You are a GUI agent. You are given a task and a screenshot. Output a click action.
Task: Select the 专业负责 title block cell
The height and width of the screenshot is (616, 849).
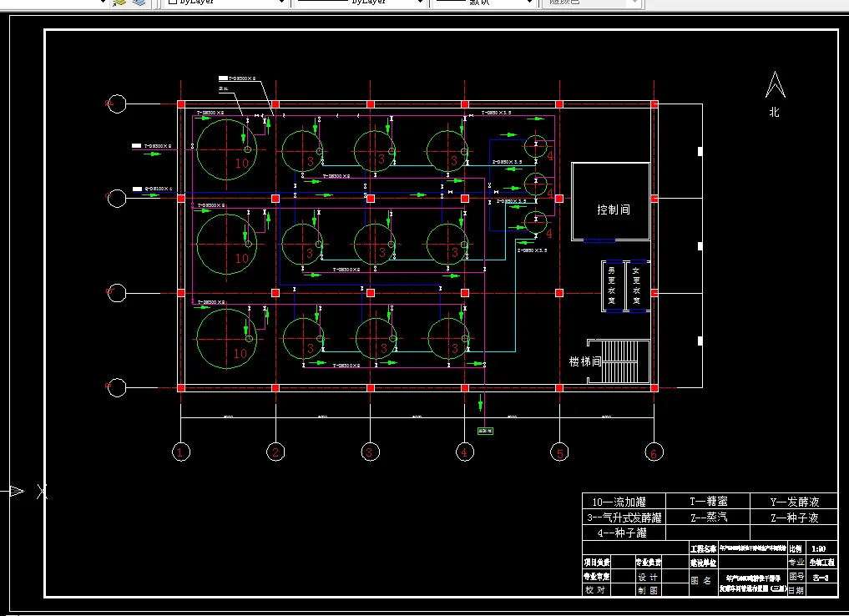[648, 563]
